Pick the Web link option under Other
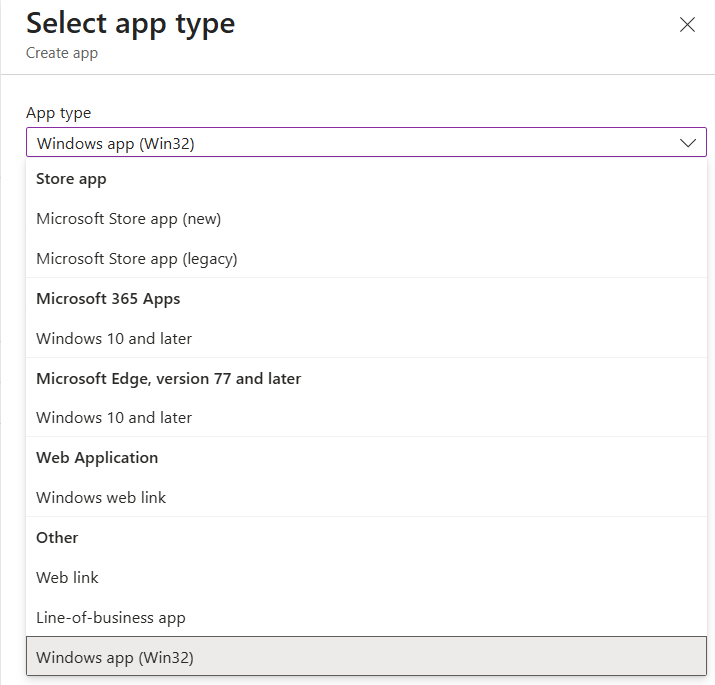Screen dimensions: 715x685 pos(366,577)
